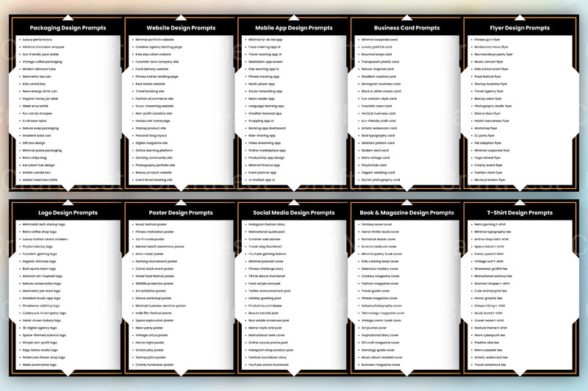Click the 'Social Media Design Prompts' heading
The image size is (588, 391).
293,212
